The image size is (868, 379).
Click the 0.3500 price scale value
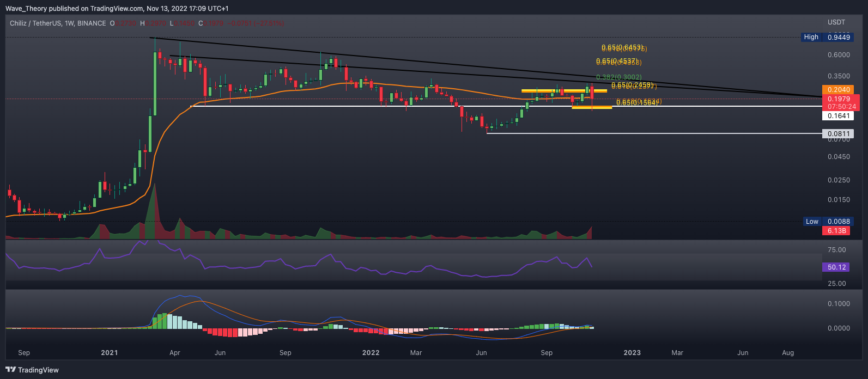pyautogui.click(x=839, y=76)
